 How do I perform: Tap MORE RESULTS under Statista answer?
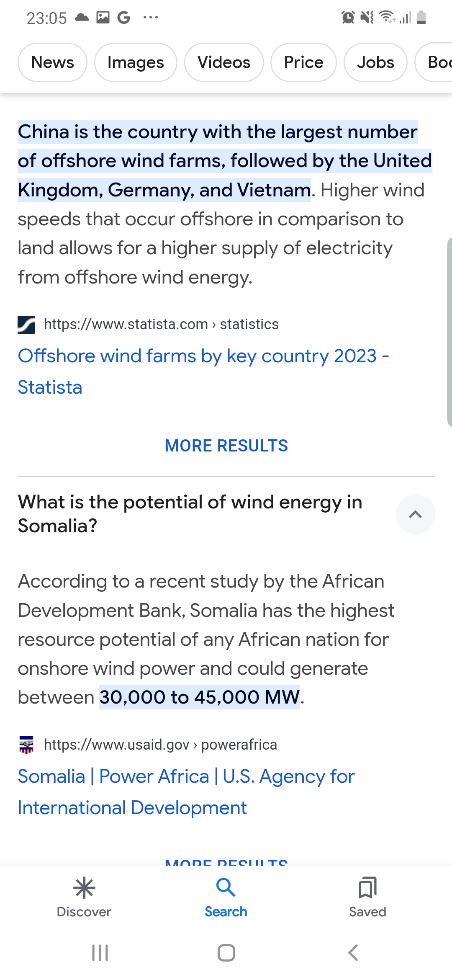tap(226, 446)
